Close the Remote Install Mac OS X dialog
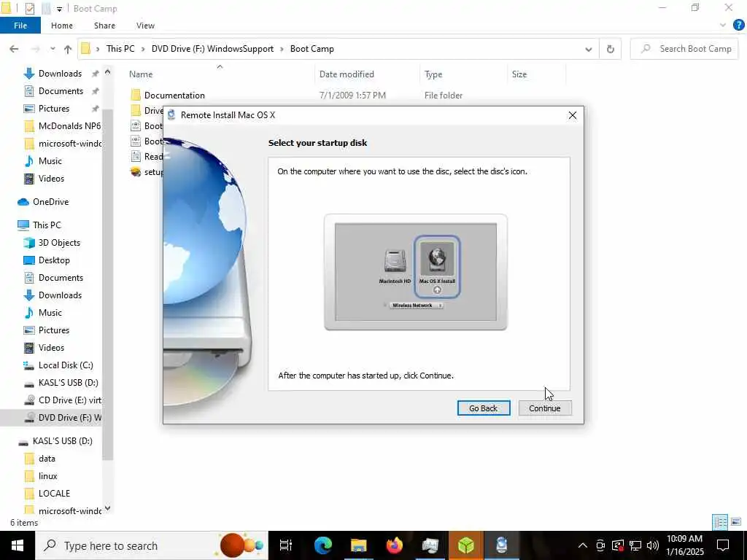The width and height of the screenshot is (747, 560). point(572,115)
